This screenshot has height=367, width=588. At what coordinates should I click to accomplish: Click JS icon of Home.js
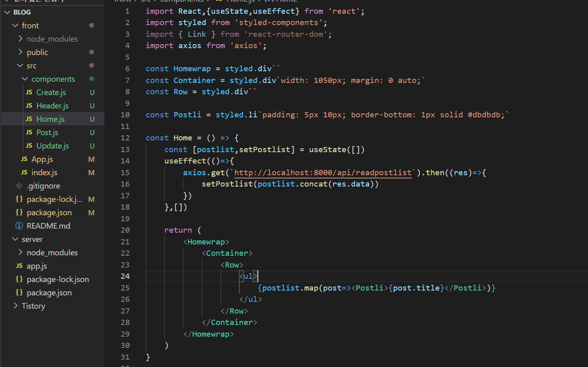click(x=29, y=119)
